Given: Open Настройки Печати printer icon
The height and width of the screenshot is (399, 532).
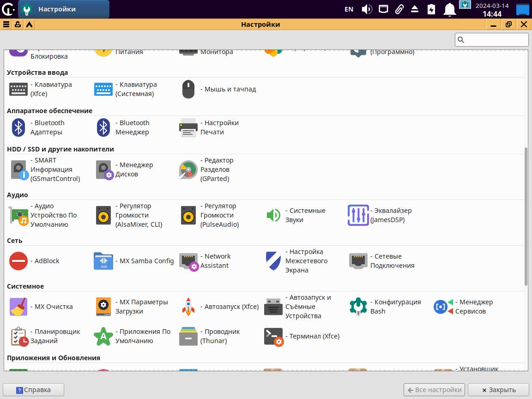Looking at the screenshot, I should [188, 127].
